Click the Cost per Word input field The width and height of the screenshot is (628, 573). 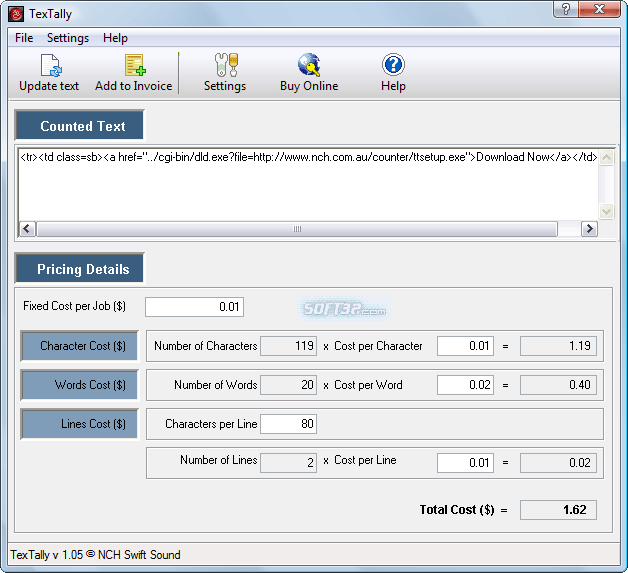click(x=465, y=385)
